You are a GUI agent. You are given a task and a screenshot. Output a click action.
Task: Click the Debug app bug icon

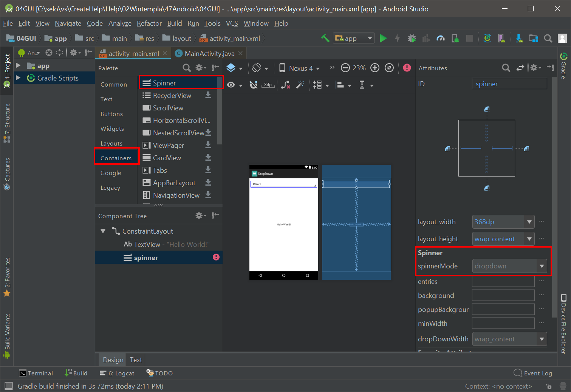[412, 38]
